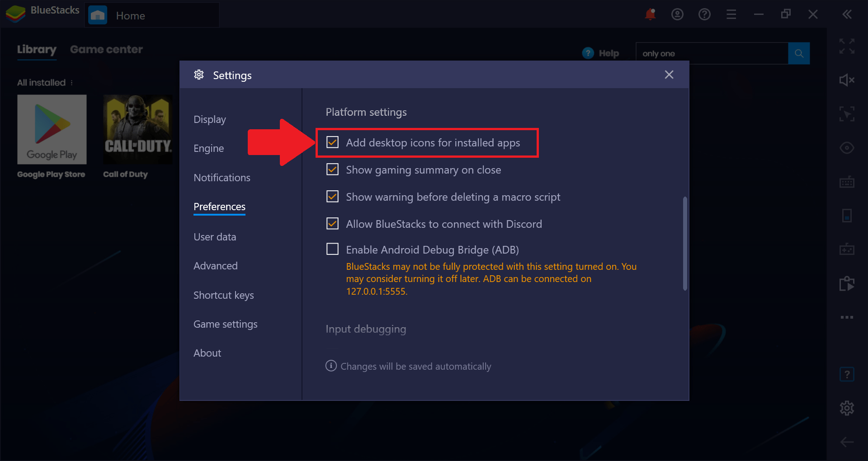The height and width of the screenshot is (461, 868).
Task: Click the back arrow in side toolbar
Action: coord(847,442)
